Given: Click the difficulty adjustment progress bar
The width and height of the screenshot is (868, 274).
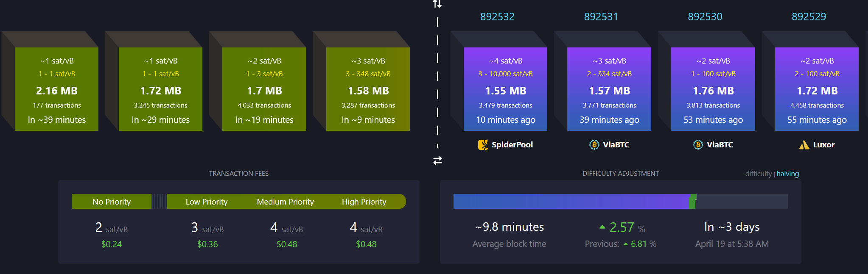Looking at the screenshot, I should click(620, 201).
